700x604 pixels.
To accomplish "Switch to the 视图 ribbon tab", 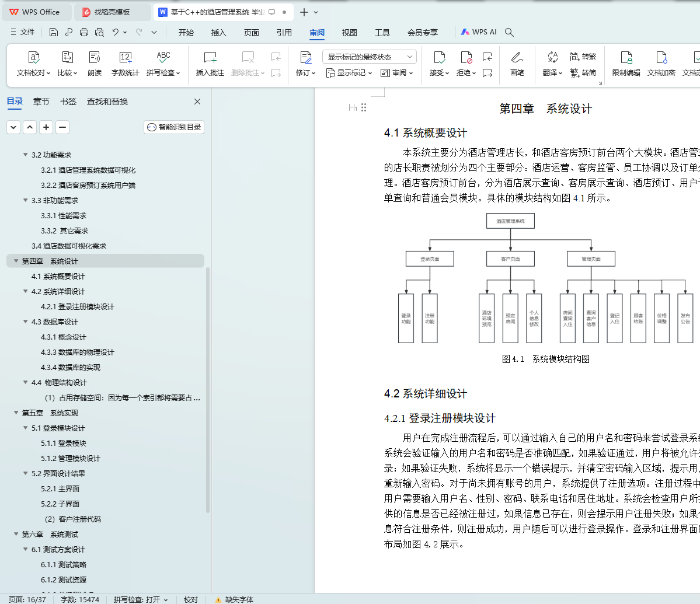I will [349, 33].
